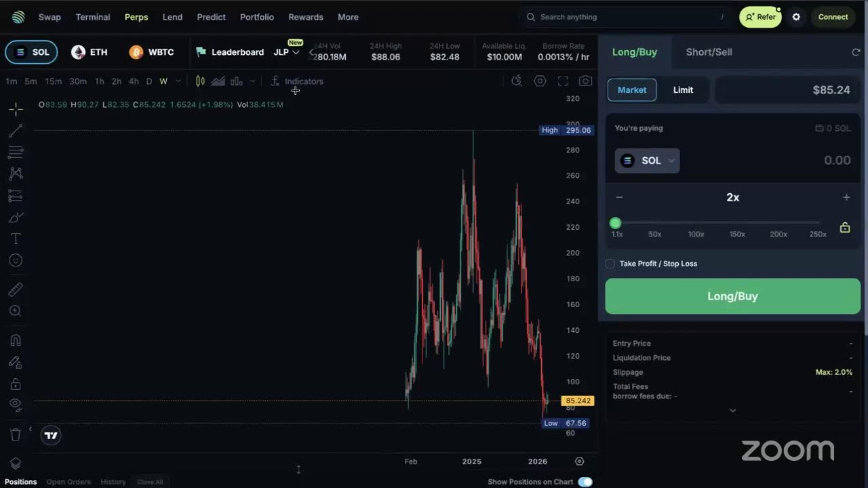Select the ruler measure tool
868x488 pixels.
pyautogui.click(x=16, y=289)
